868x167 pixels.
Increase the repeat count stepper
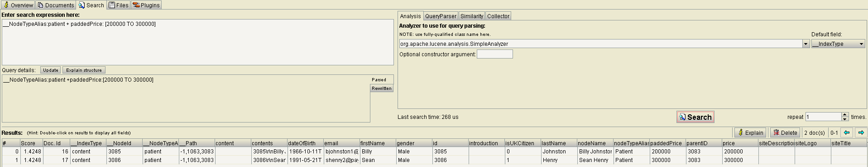click(845, 114)
